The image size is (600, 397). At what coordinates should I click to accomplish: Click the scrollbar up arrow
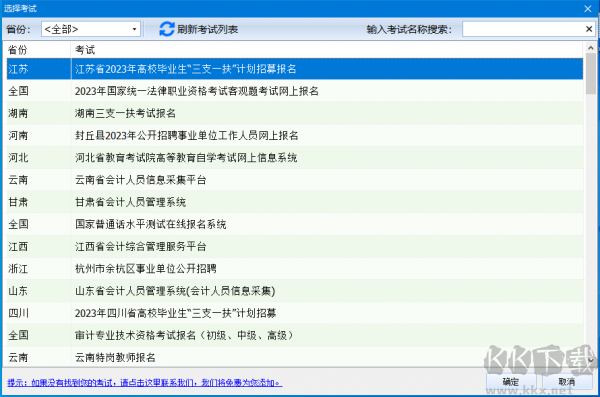click(590, 48)
